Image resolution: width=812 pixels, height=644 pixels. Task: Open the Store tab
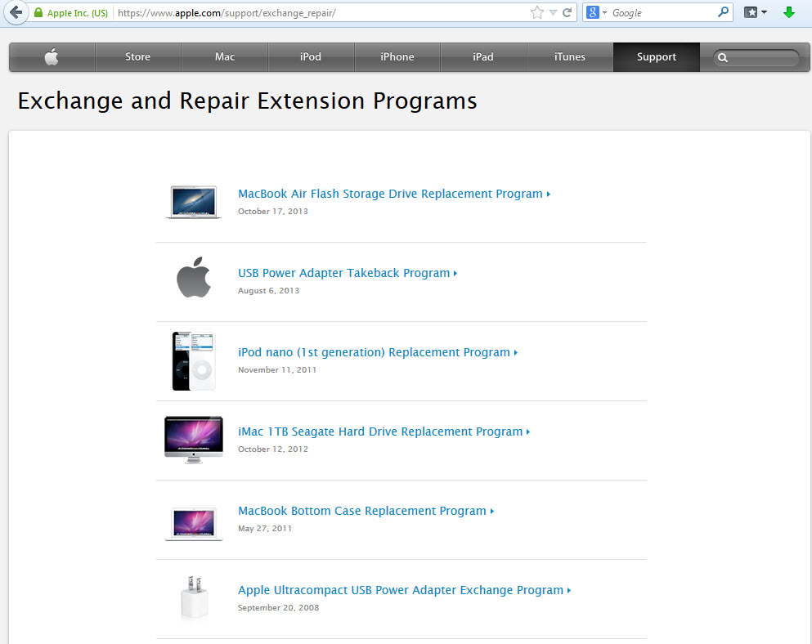click(137, 57)
